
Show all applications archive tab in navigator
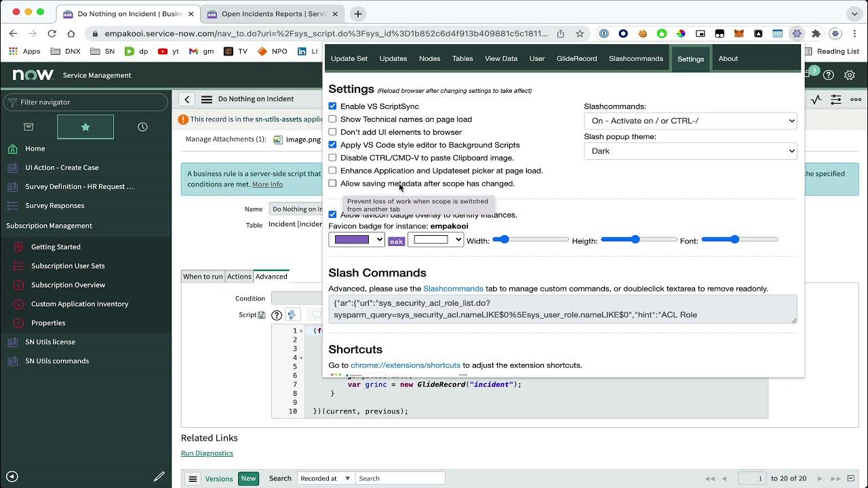coord(28,127)
